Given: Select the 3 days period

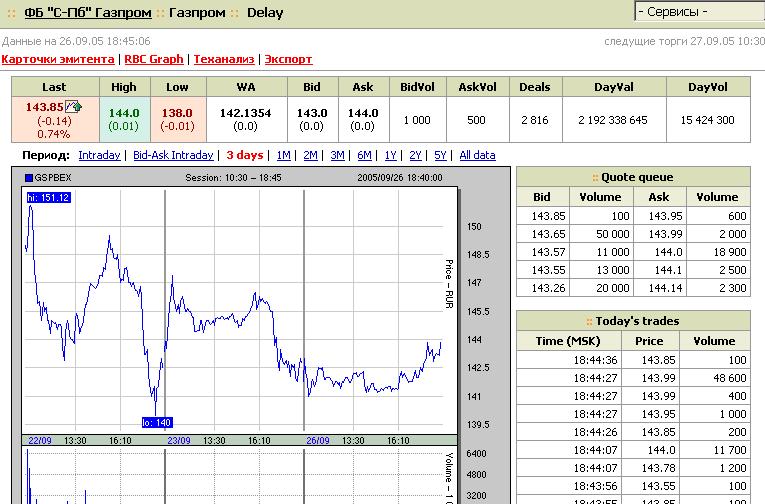Looking at the screenshot, I should [x=244, y=155].
